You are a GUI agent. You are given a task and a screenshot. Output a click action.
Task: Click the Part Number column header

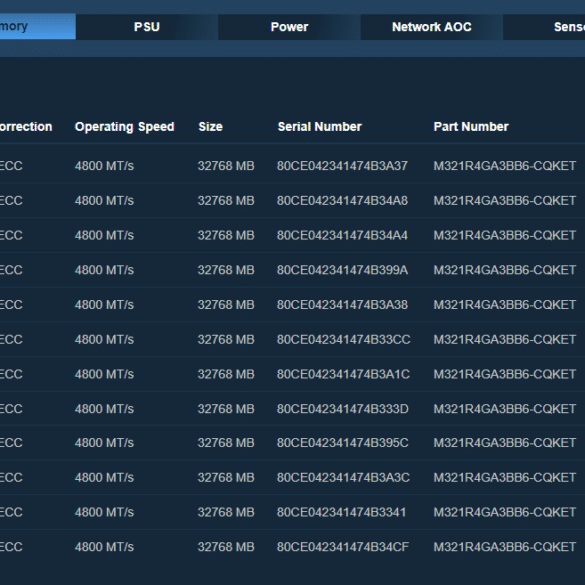click(x=471, y=127)
